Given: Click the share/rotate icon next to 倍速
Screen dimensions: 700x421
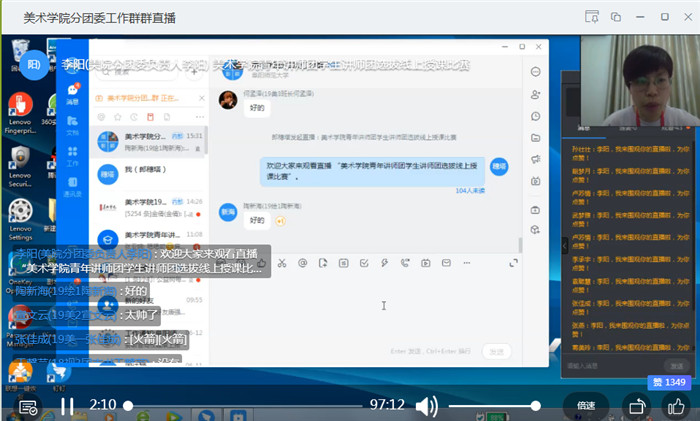Looking at the screenshot, I should pos(635,405).
